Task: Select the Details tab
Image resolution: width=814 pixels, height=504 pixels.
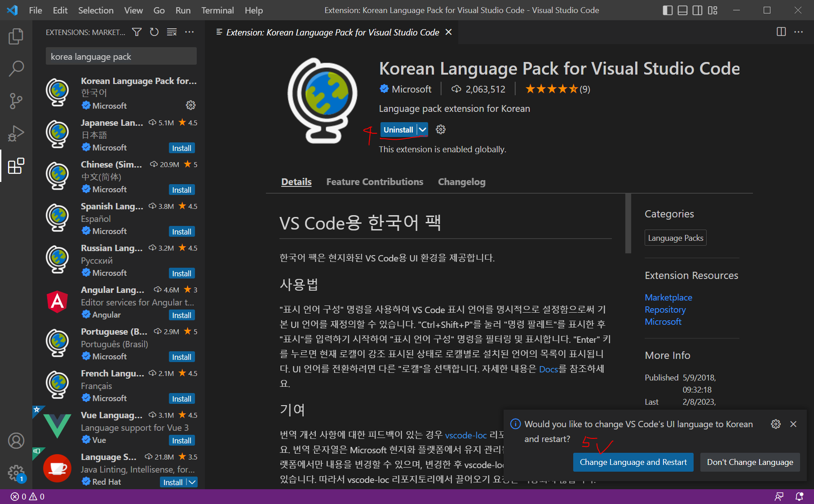Action: [x=296, y=181]
